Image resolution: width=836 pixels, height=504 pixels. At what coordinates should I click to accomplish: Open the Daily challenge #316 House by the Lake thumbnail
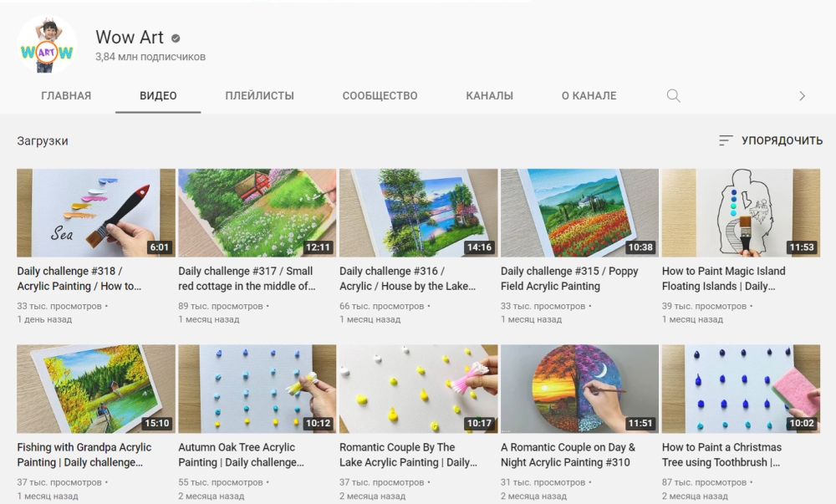click(x=419, y=213)
